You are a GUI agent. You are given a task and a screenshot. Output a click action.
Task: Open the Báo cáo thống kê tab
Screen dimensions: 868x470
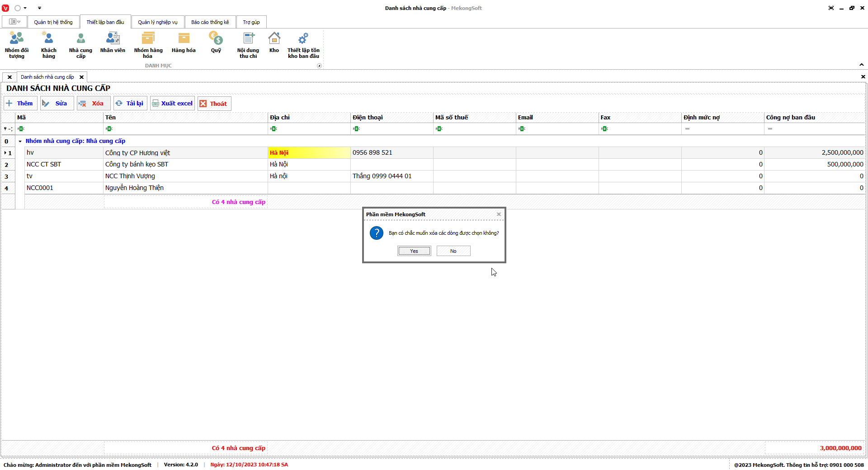[x=210, y=22]
